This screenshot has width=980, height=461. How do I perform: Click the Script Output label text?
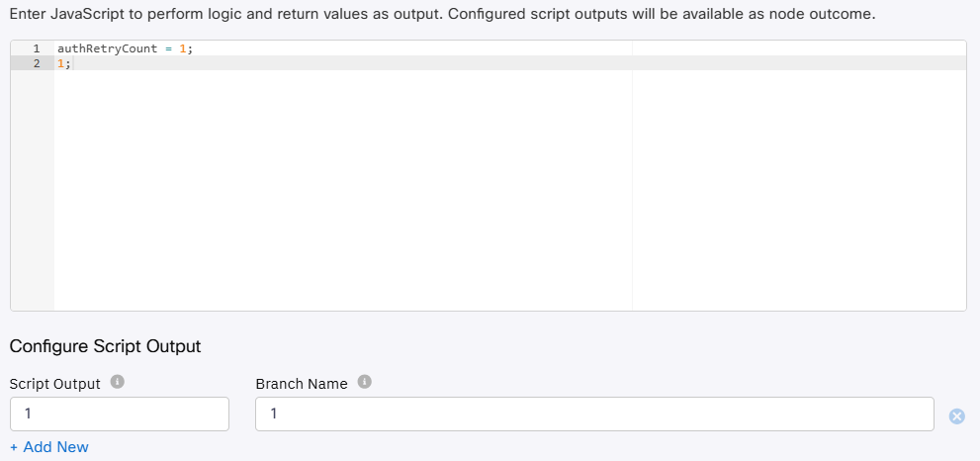pos(55,384)
